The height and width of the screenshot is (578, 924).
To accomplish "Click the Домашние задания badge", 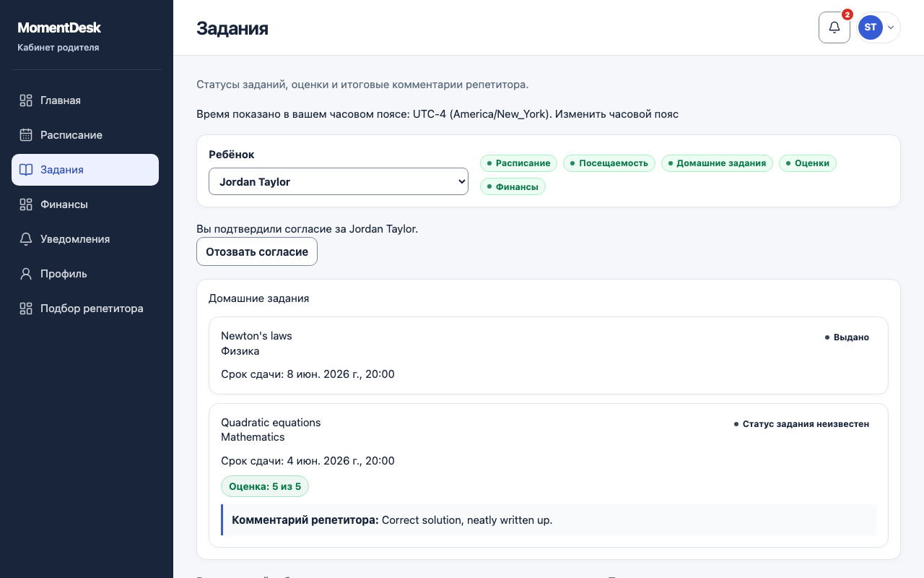I will point(717,163).
